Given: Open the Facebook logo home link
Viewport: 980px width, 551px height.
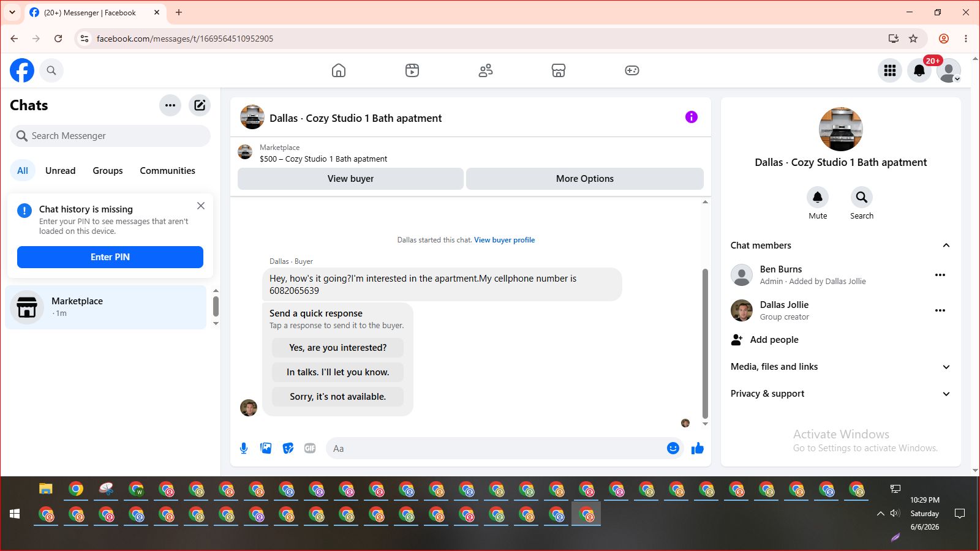Looking at the screenshot, I should [x=22, y=70].
